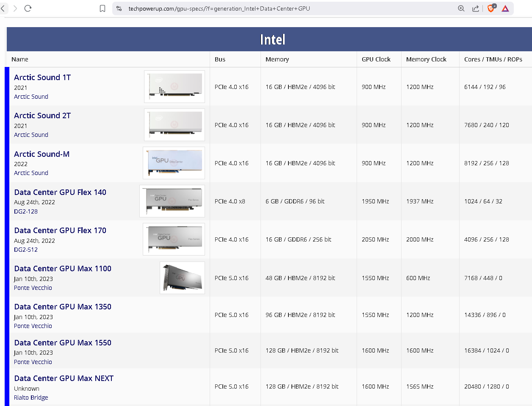This screenshot has width=532, height=406.
Task: Open the Arctic Sound 1T GPU page
Action: click(42, 78)
